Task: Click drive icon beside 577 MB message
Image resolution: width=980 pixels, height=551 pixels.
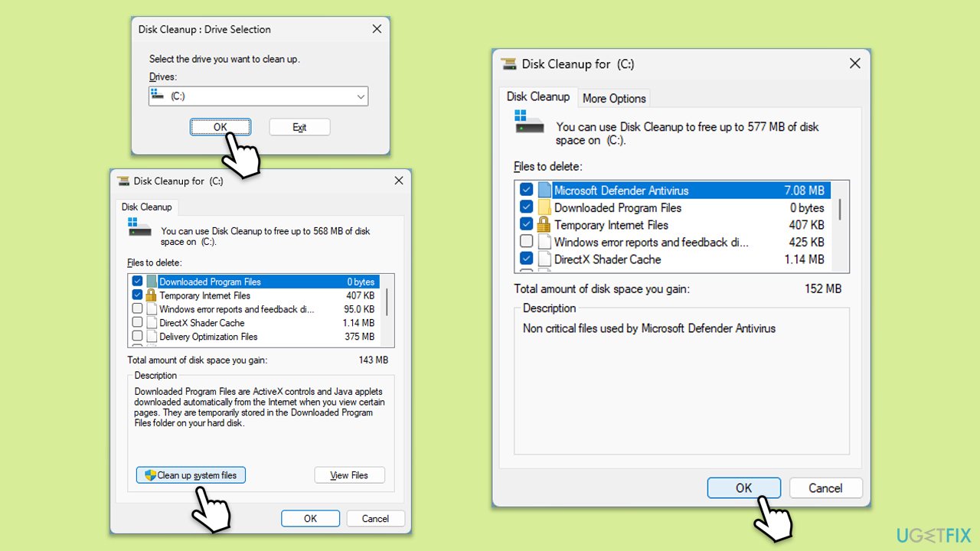Action: click(x=529, y=122)
